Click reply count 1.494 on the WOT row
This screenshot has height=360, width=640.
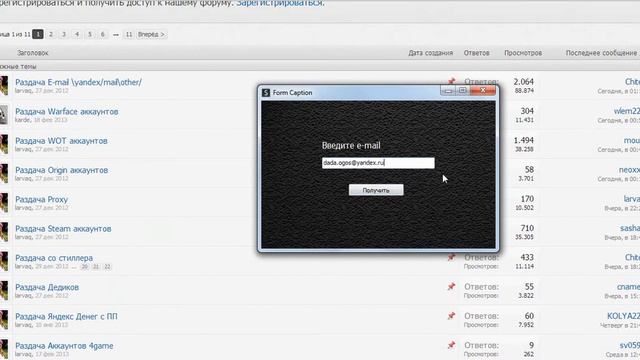[524, 140]
